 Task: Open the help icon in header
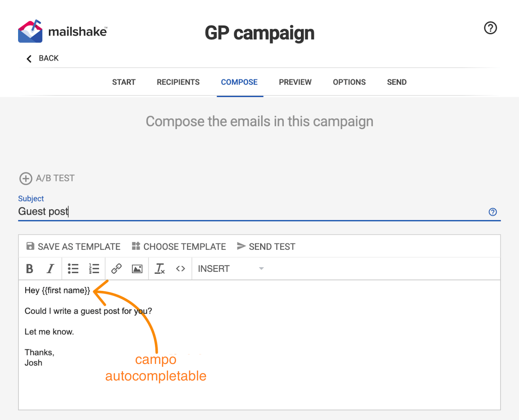click(490, 28)
